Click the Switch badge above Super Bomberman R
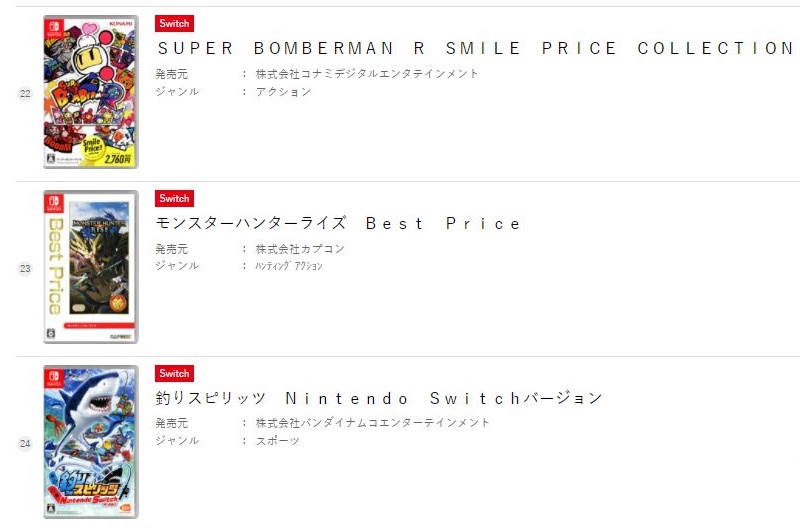The image size is (800, 528). coord(174,23)
